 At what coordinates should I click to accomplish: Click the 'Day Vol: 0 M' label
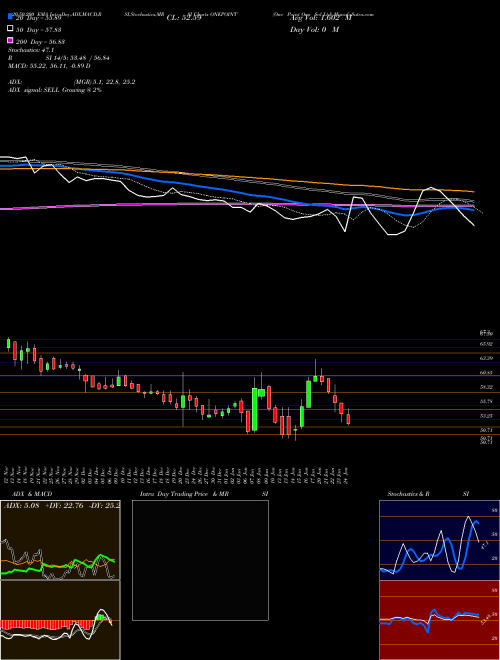coord(314,30)
